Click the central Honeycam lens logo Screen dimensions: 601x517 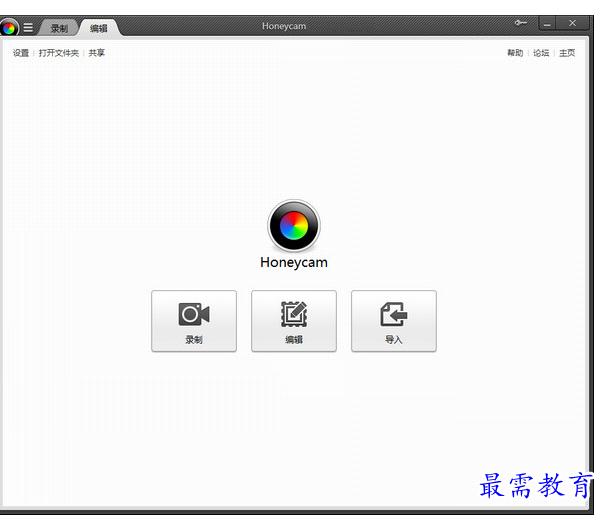pyautogui.click(x=294, y=225)
